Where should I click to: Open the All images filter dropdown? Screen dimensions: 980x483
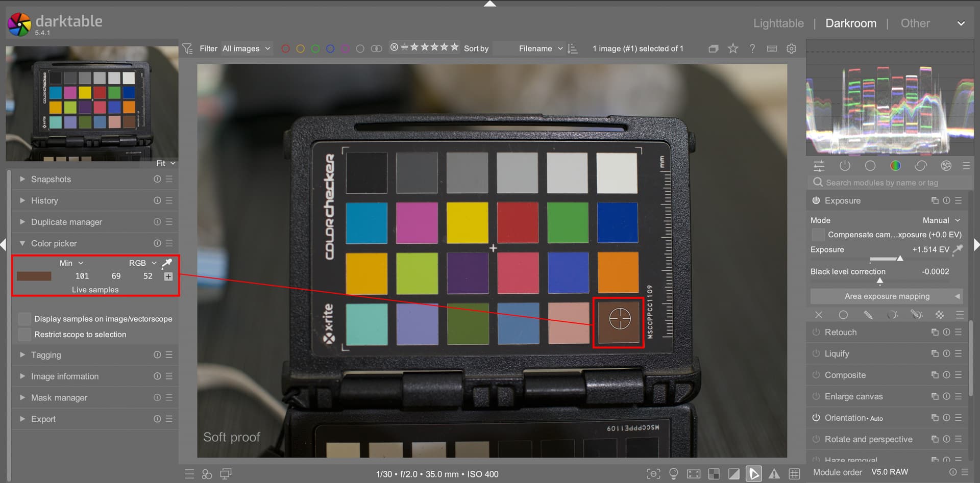pyautogui.click(x=246, y=48)
